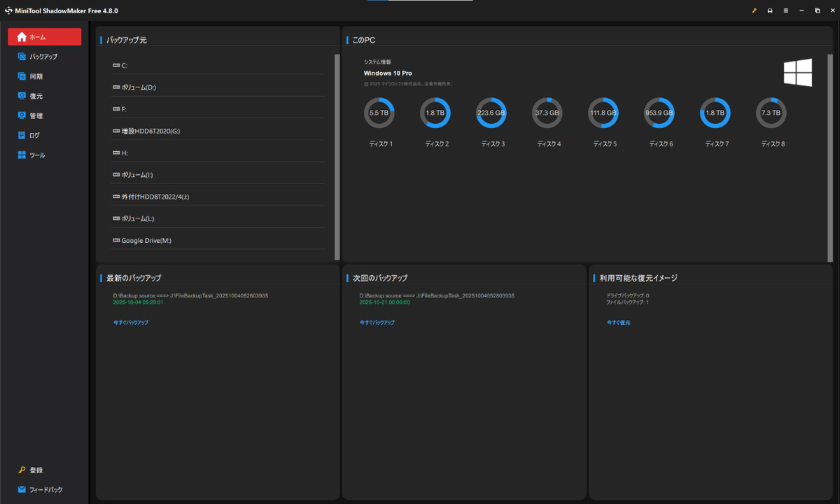Select the 外付けHDD8T2022/4(J:) drive row

(x=218, y=197)
